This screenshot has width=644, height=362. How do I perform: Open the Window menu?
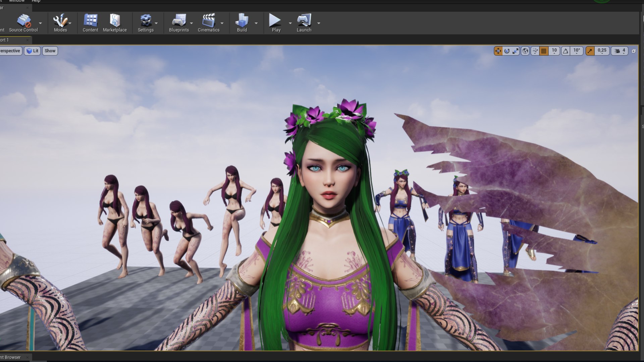(x=16, y=1)
